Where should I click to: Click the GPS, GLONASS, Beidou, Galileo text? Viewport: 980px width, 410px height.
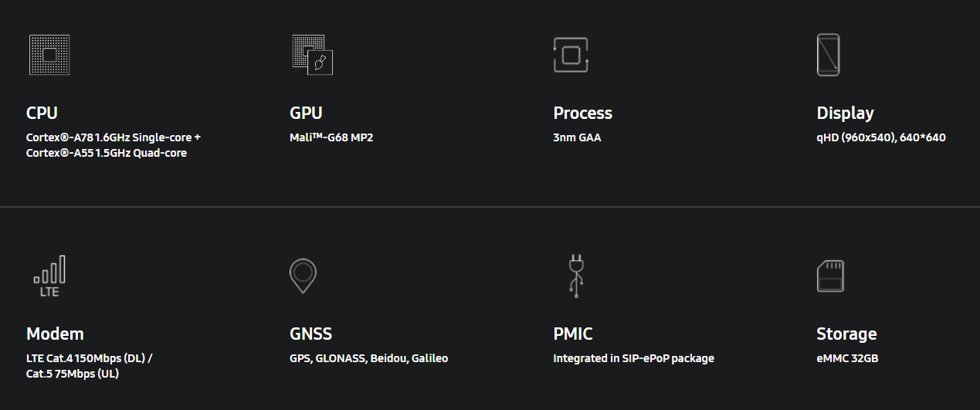point(369,358)
